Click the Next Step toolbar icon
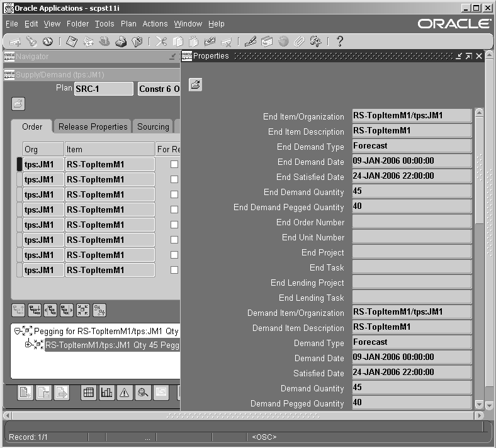 (x=88, y=42)
